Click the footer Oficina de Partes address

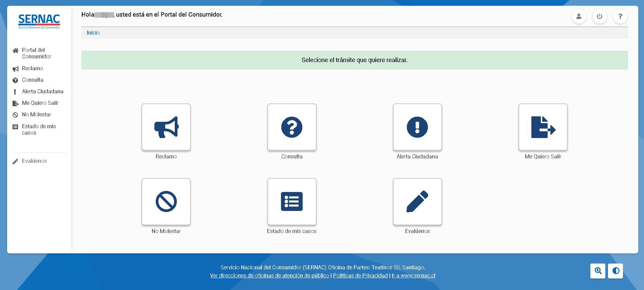point(323,267)
